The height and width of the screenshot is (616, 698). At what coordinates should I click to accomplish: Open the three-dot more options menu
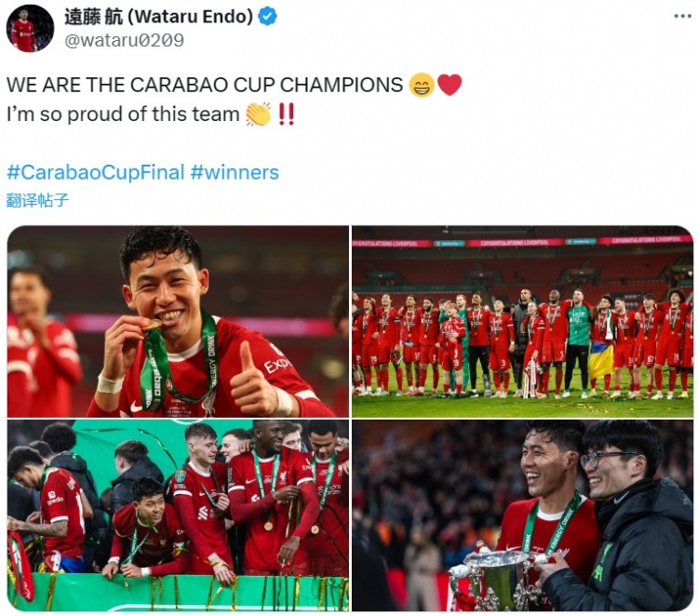click(x=682, y=16)
